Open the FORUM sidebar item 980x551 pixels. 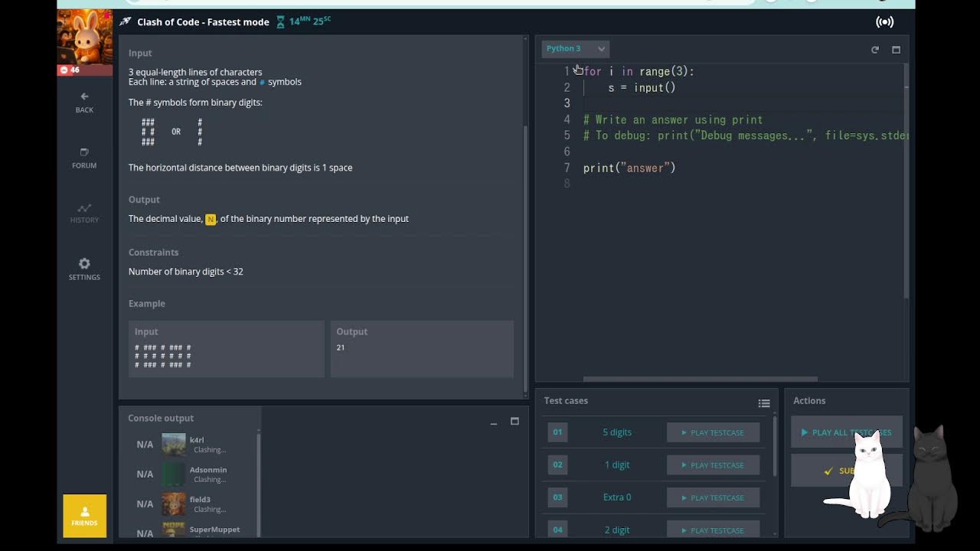click(x=84, y=158)
